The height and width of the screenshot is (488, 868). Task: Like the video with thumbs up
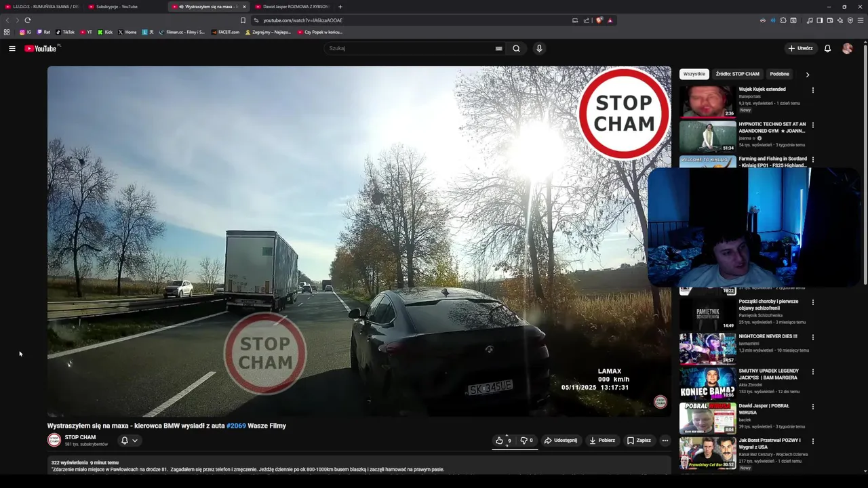click(x=502, y=441)
